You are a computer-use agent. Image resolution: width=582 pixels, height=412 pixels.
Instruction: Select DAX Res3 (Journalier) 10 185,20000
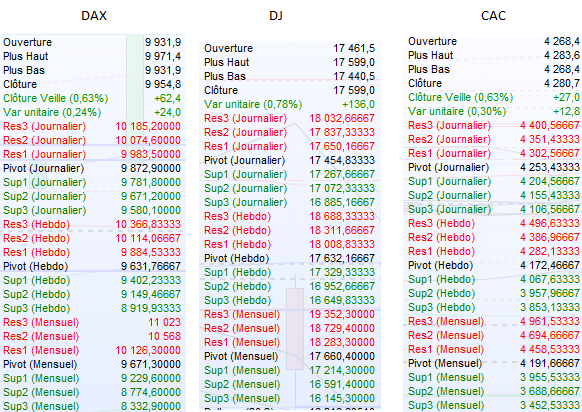[x=92, y=127]
